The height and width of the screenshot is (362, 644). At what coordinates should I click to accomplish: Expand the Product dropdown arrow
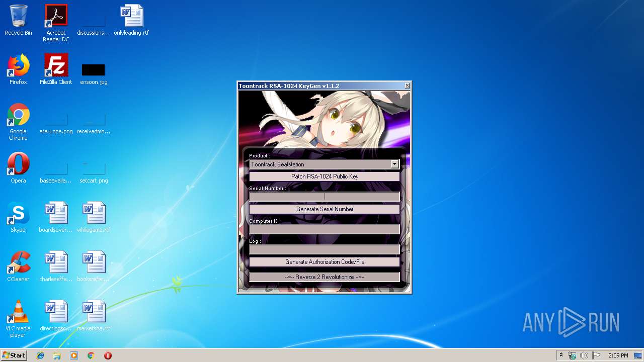[394, 164]
